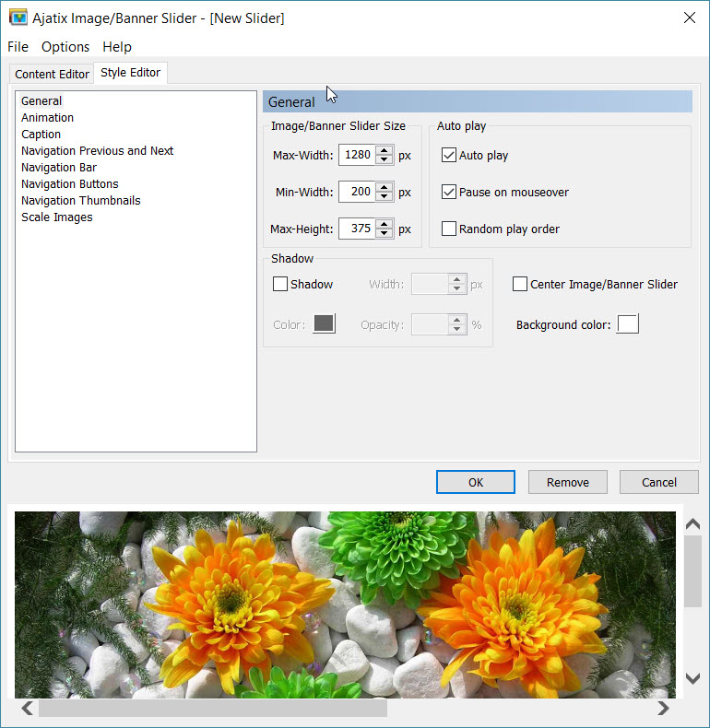Click the OK button

(476, 482)
